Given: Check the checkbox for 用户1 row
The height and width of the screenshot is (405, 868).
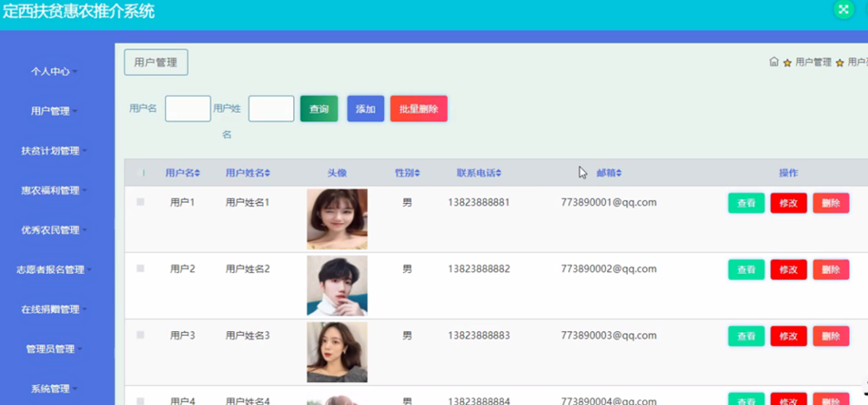Looking at the screenshot, I should [x=140, y=202].
